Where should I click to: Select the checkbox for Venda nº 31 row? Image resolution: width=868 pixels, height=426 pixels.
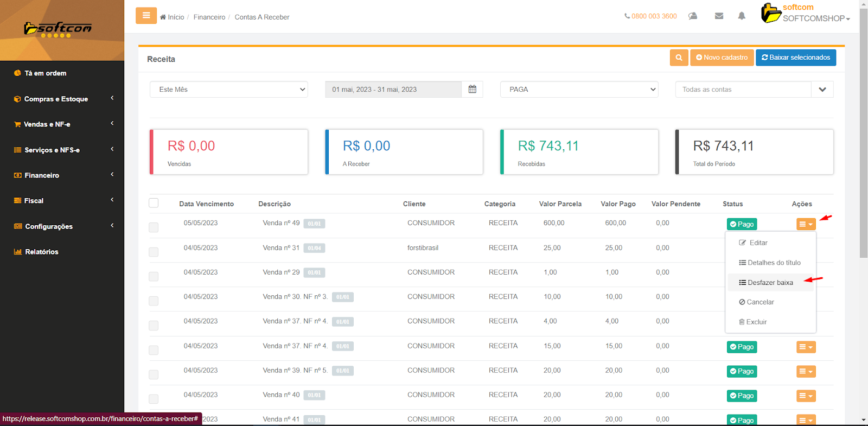pos(154,252)
